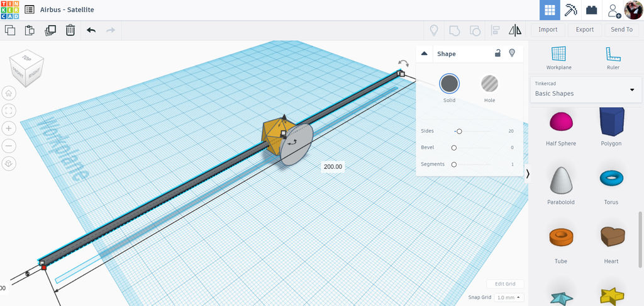Delete selection with trash icon
The height and width of the screenshot is (306, 644).
pos(70,30)
